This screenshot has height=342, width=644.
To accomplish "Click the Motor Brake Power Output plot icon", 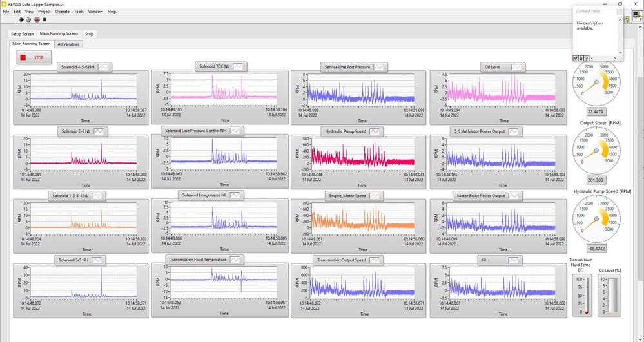I will click(x=513, y=196).
